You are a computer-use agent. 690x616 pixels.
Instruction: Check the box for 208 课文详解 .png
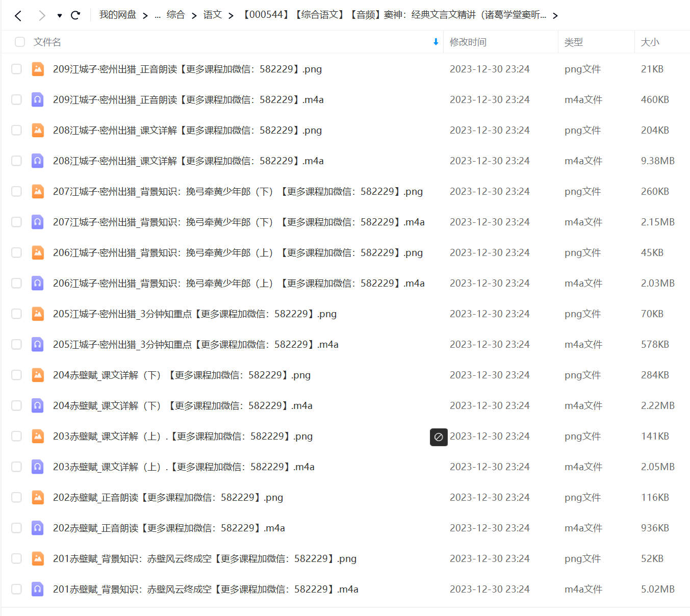(16, 130)
